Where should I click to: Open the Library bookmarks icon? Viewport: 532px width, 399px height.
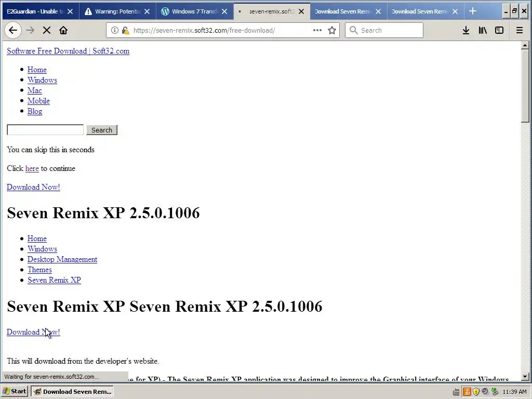click(x=483, y=30)
